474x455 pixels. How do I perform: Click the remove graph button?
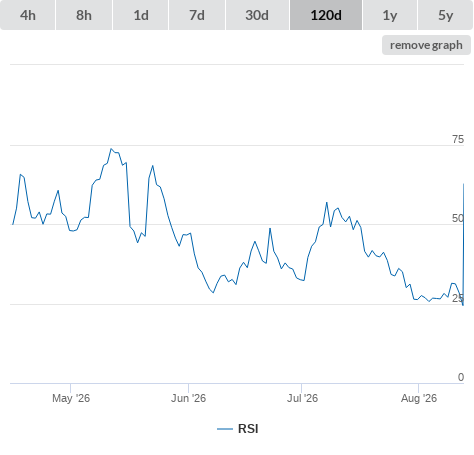point(426,45)
